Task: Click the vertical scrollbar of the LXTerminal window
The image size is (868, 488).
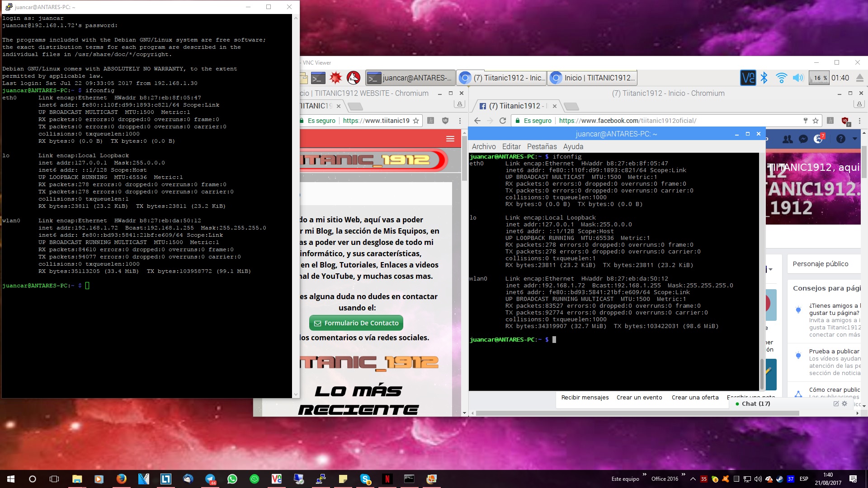Action: tap(762, 375)
